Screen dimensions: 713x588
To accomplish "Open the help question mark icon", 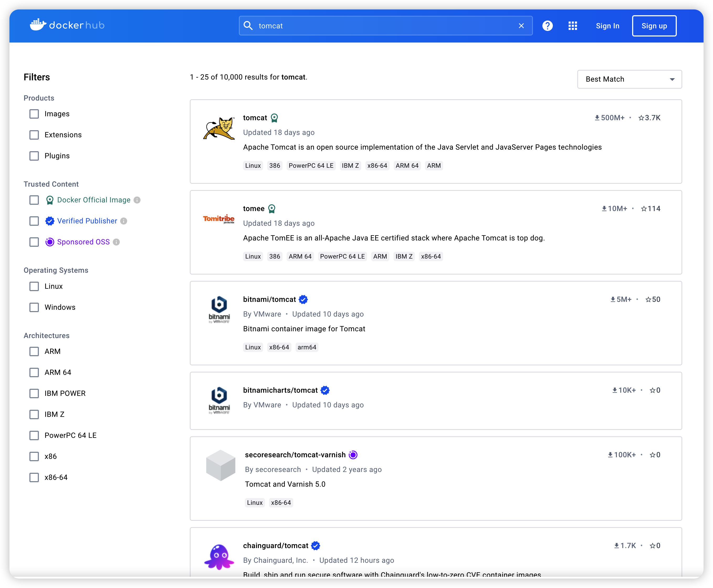I will click(547, 26).
